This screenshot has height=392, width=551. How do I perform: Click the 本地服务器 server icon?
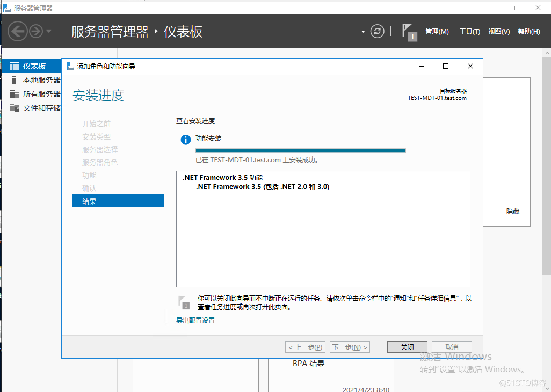(x=14, y=80)
